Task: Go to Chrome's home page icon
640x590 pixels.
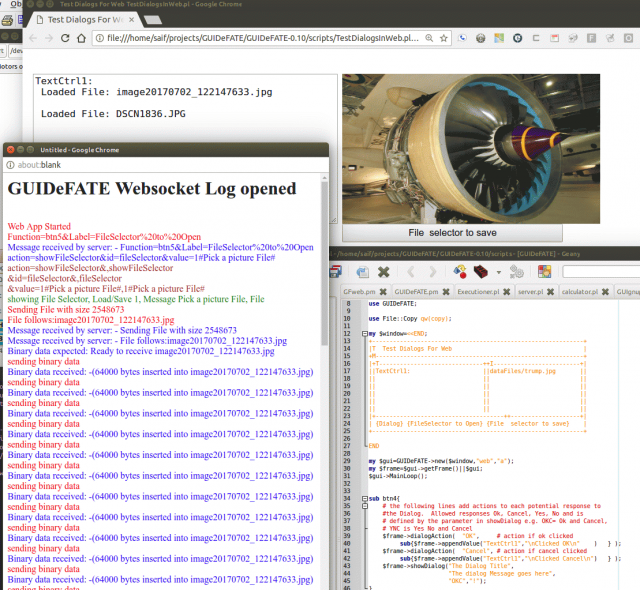Action: point(82,38)
